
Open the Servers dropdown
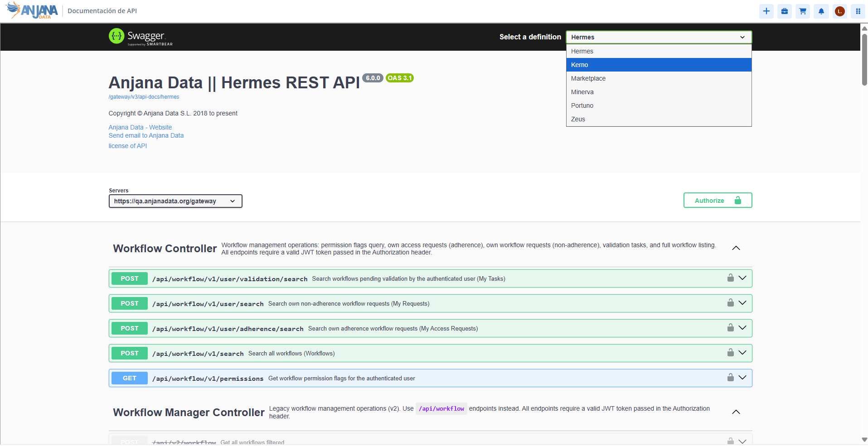pos(175,201)
